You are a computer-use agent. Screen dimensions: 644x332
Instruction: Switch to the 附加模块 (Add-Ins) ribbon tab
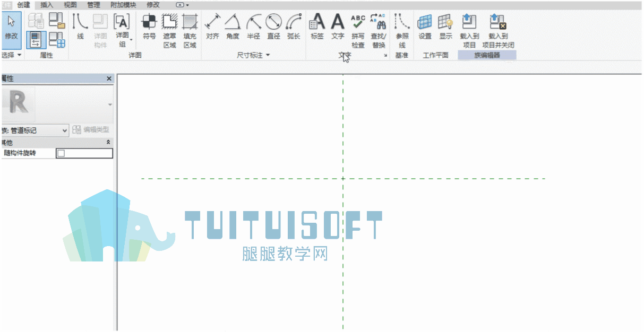(123, 5)
